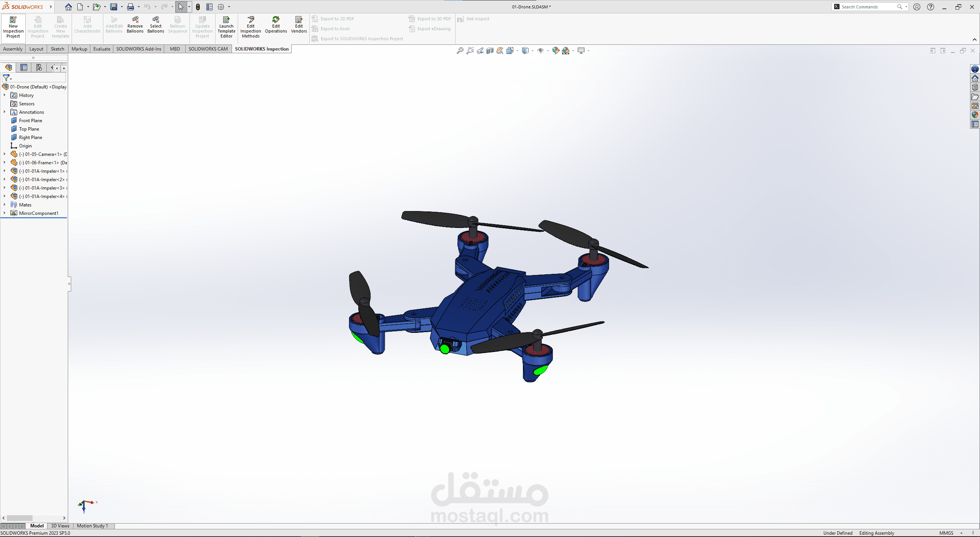980x537 pixels.
Task: Open Edit Vendors
Action: (299, 25)
